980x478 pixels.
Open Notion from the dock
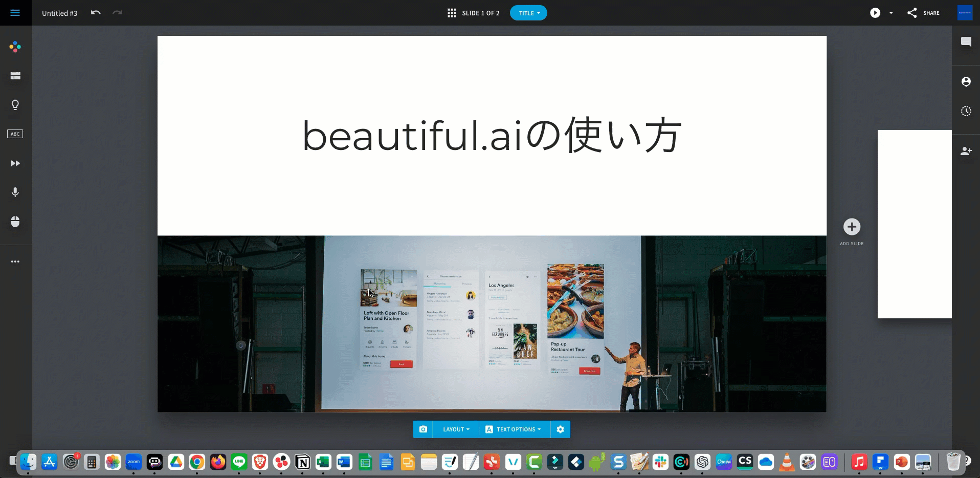point(302,462)
